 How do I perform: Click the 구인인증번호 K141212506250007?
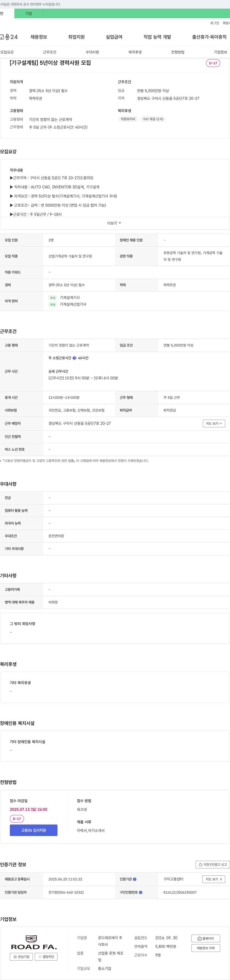pos(180,892)
